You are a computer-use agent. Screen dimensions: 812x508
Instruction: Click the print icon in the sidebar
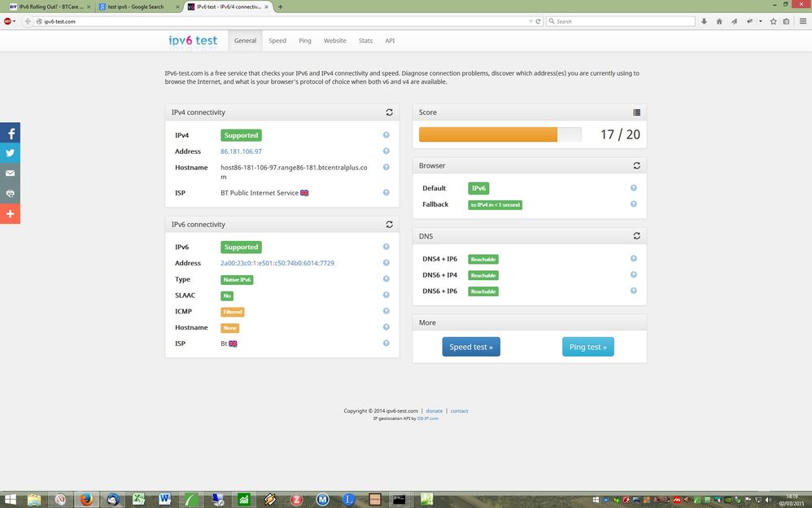tap(10, 194)
